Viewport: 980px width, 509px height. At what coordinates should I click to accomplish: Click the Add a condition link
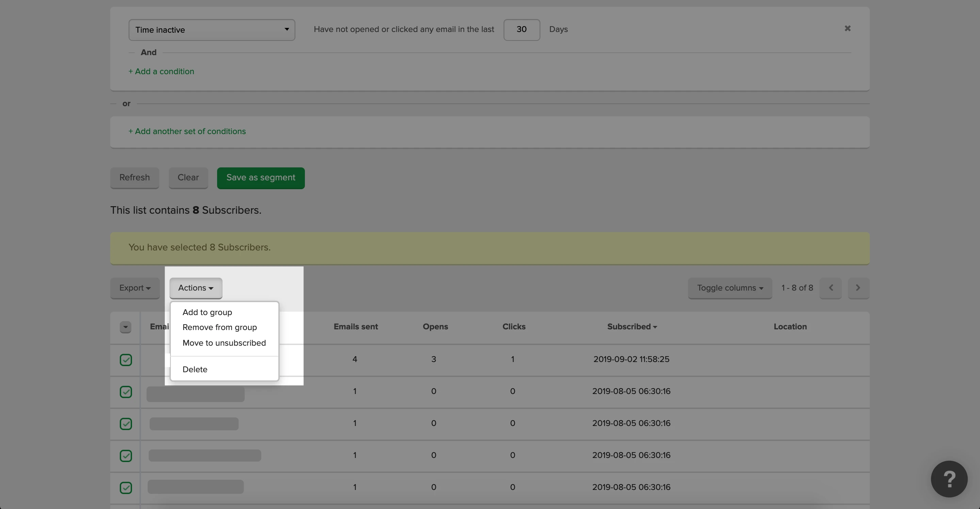coord(161,71)
